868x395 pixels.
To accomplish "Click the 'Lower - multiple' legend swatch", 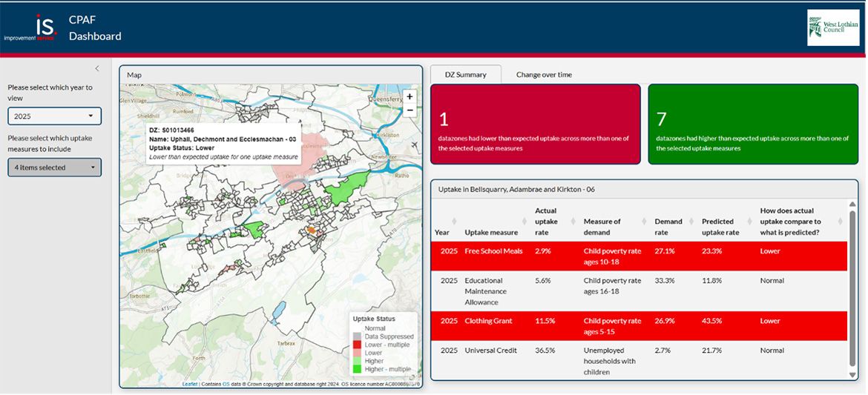I will click(x=357, y=345).
